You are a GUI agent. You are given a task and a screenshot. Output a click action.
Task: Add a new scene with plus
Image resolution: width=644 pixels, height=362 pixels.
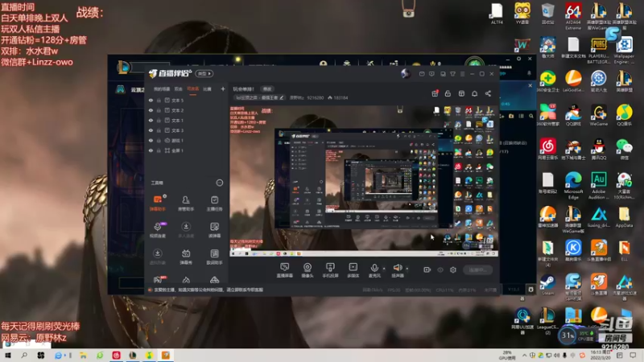pyautogui.click(x=223, y=88)
